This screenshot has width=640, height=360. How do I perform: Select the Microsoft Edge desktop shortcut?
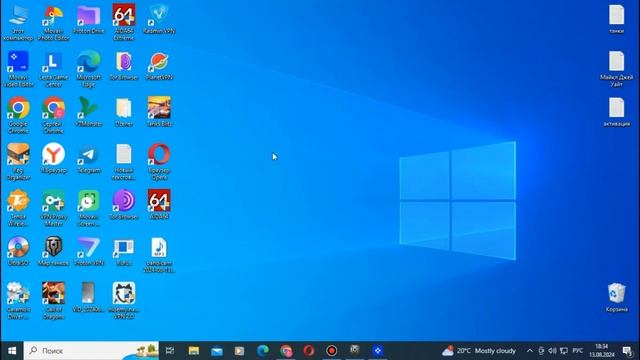[x=89, y=69]
